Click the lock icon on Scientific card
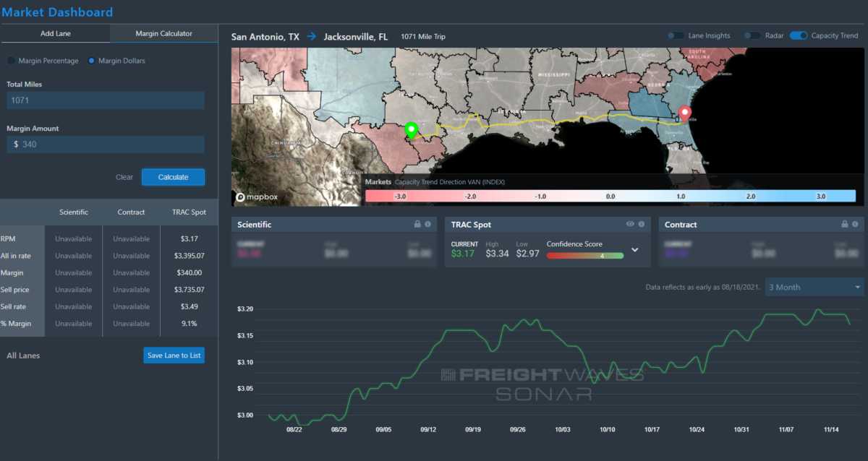 click(x=417, y=225)
